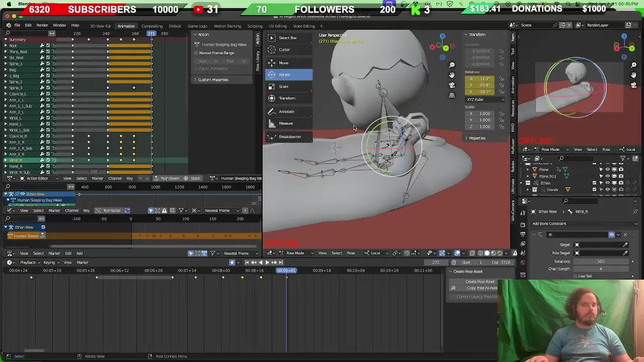Open the XYZ Euler rotation mode dropdown

485,100
